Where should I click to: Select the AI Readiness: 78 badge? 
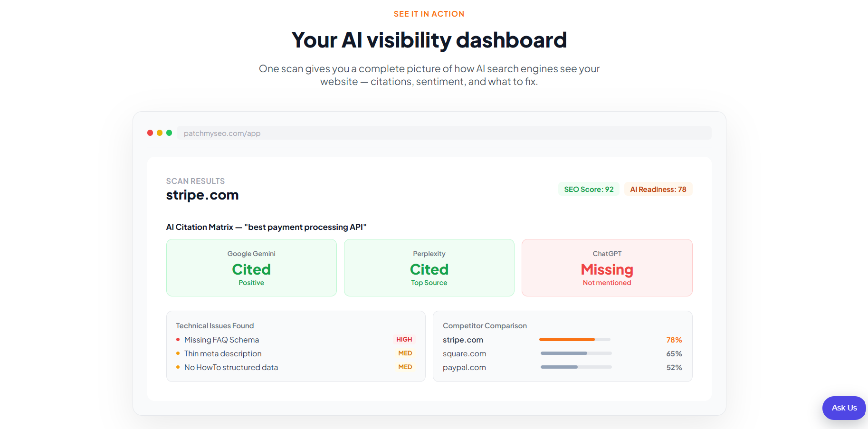pos(658,189)
